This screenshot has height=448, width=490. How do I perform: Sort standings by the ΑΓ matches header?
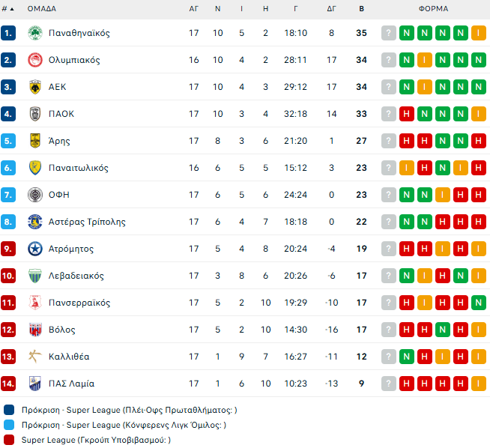194,9
